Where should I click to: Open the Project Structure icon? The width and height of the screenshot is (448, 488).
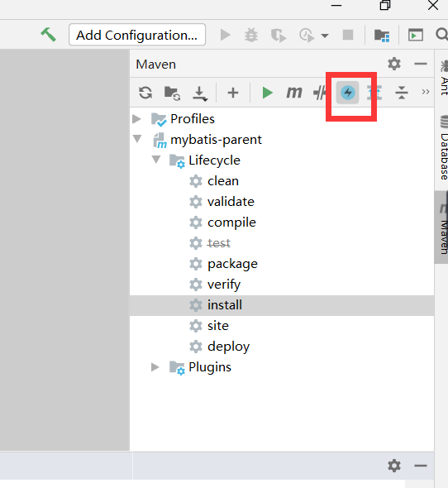coord(382,36)
